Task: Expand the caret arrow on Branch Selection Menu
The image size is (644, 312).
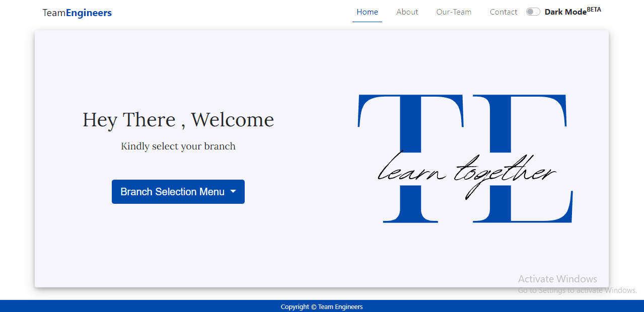Action: [233, 192]
